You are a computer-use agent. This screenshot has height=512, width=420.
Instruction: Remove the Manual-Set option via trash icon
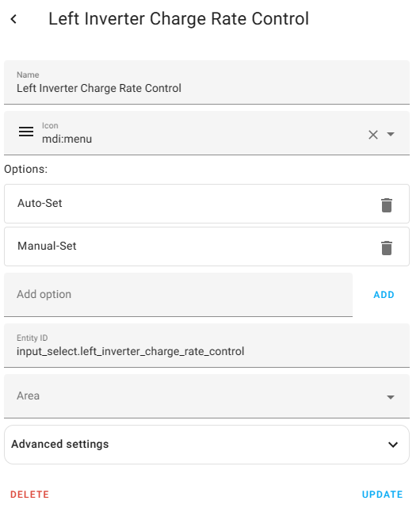387,248
